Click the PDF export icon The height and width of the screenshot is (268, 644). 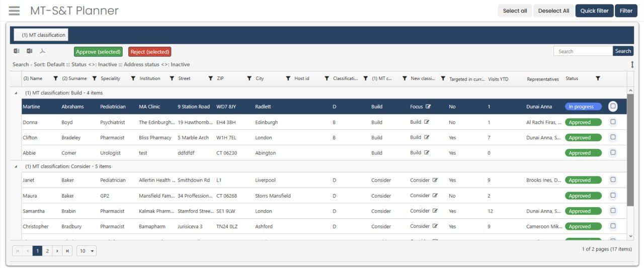pyautogui.click(x=43, y=51)
